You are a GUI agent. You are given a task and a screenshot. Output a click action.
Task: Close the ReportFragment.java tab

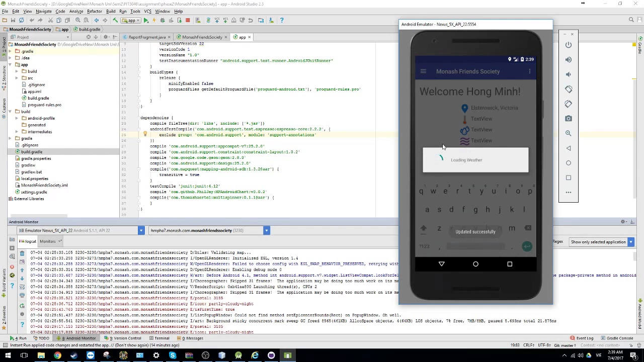tap(169, 37)
